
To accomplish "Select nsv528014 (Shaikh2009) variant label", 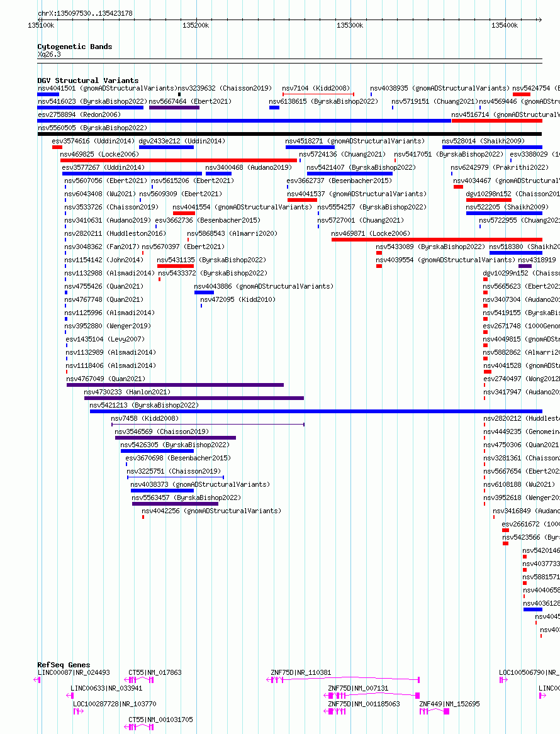I will pos(483,142).
